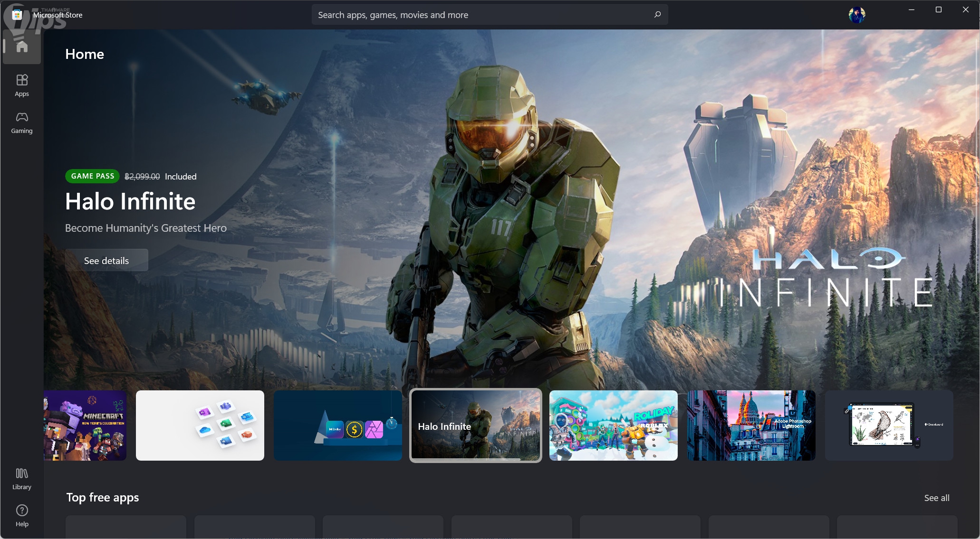Viewport: 980px width, 539px height.
Task: Open See all top free apps
Action: 936,498
